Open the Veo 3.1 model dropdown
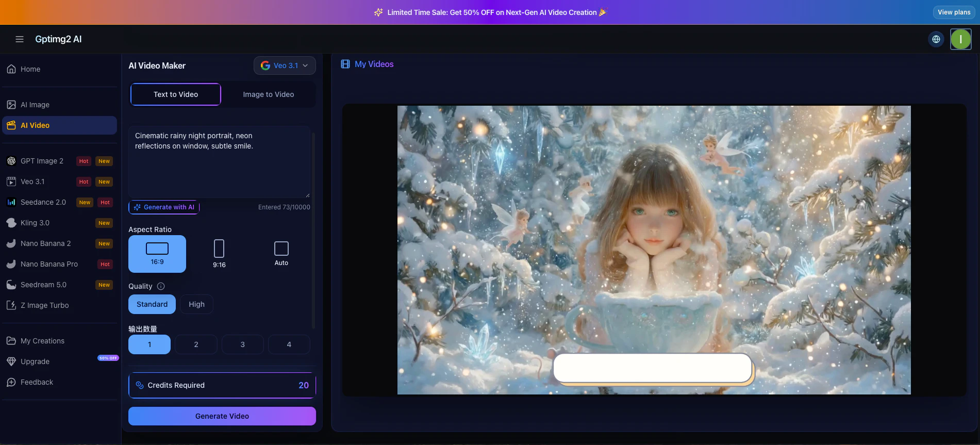 [285, 65]
